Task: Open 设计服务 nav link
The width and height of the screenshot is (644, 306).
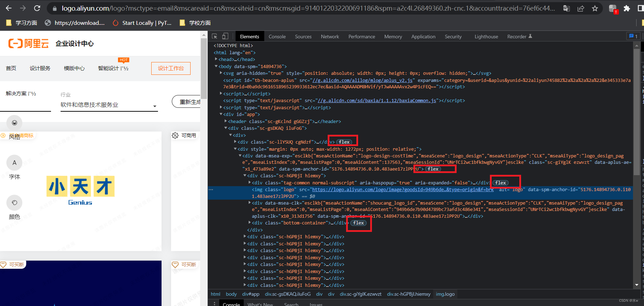Action: 40,68
